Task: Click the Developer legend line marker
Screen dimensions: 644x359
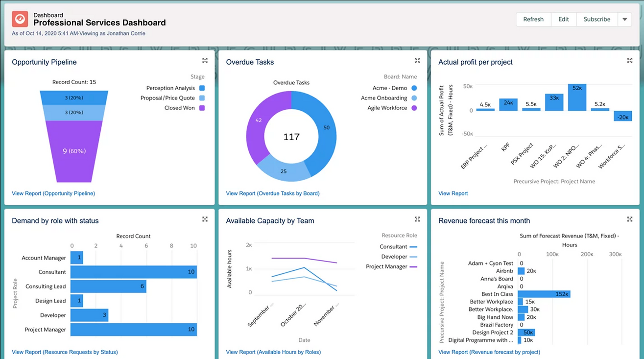Action: 413,257
